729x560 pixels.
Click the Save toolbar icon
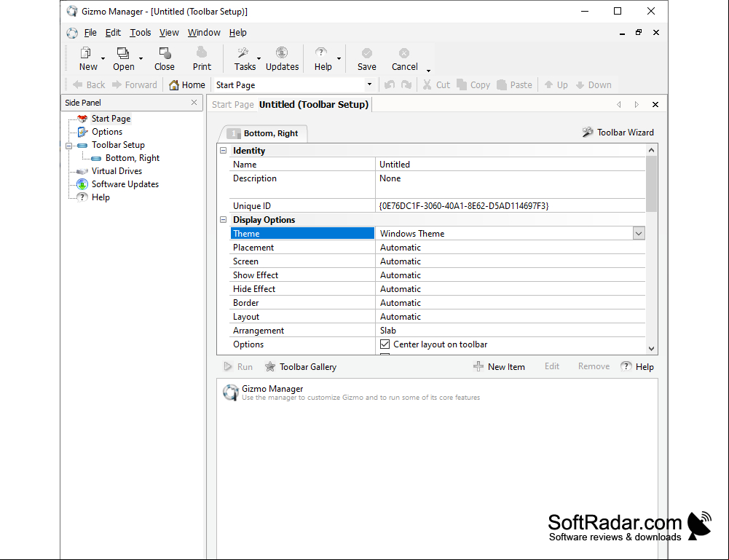coord(367,53)
